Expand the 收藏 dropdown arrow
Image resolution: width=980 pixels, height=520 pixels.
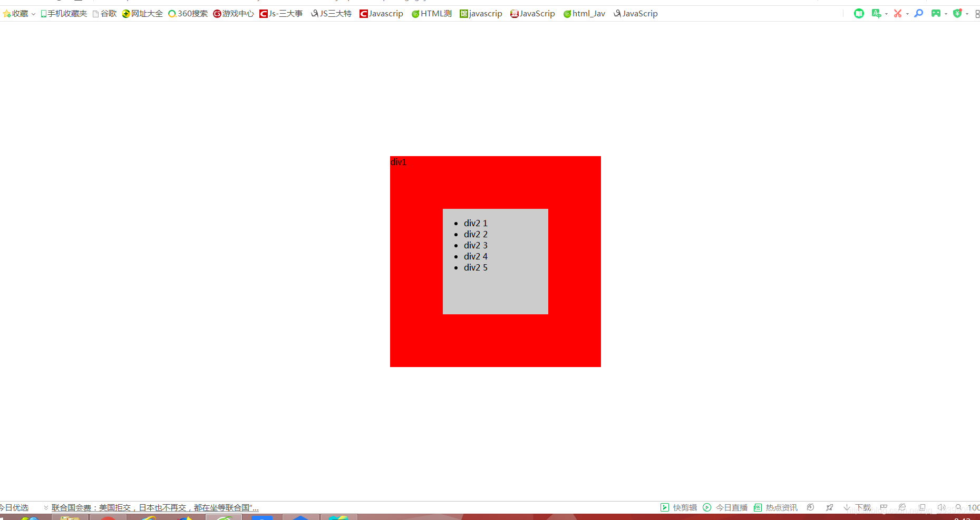point(33,14)
